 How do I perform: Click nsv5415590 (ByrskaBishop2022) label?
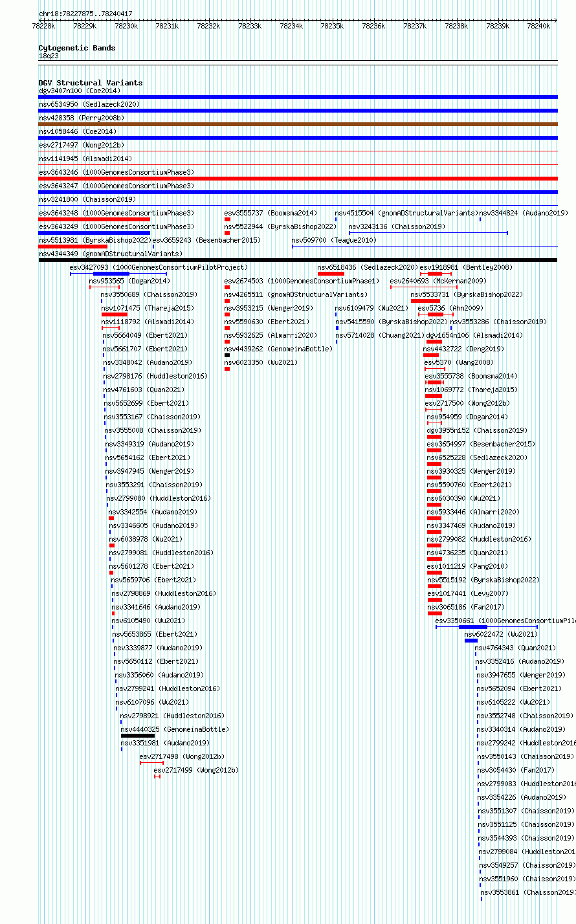(392, 322)
